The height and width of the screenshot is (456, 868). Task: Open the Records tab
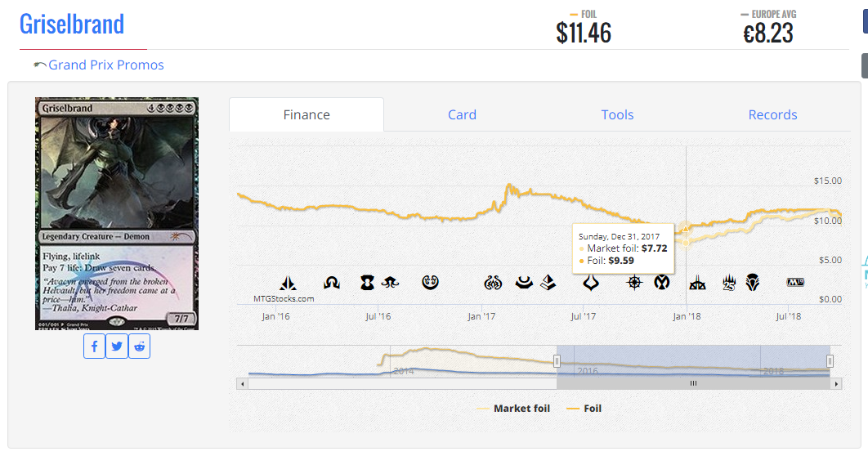pyautogui.click(x=772, y=115)
